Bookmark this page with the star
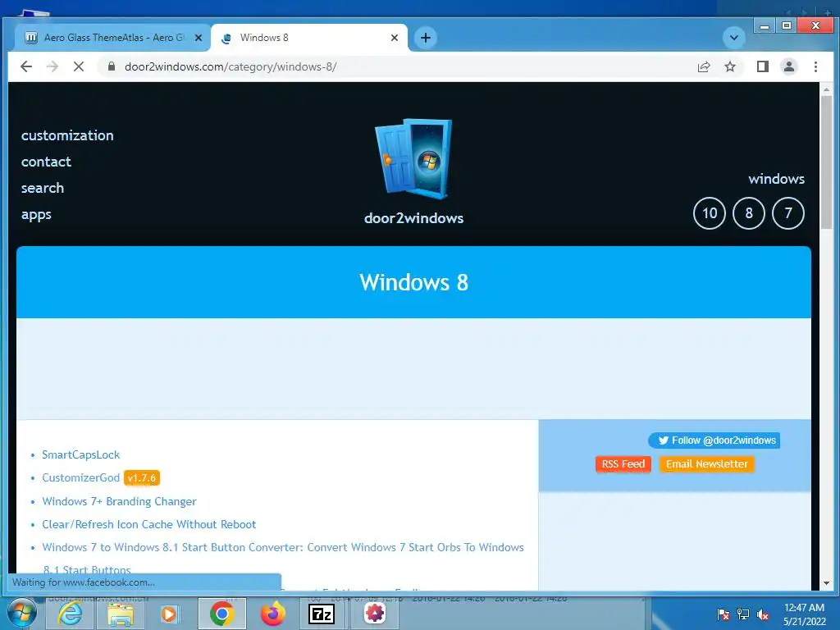 pos(729,66)
